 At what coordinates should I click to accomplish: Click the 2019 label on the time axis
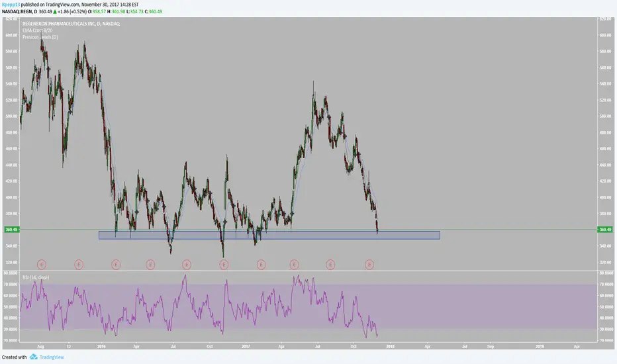(x=540, y=347)
